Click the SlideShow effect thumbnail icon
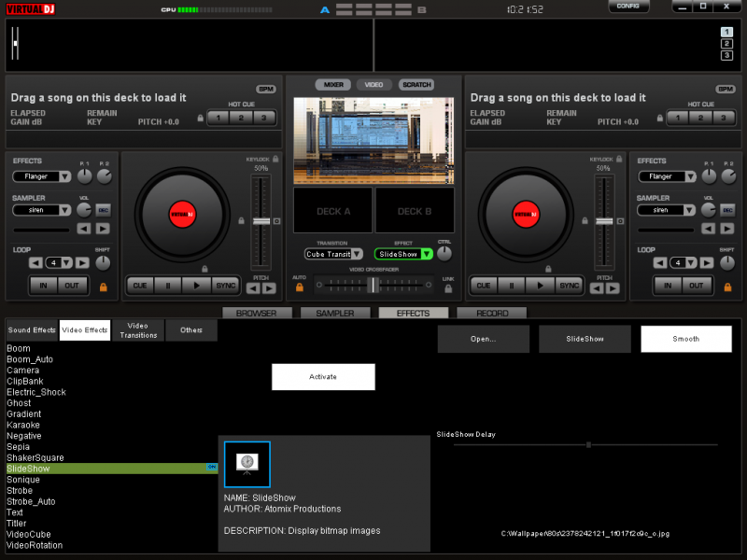Screen dimensions: 747x560 coord(247,464)
